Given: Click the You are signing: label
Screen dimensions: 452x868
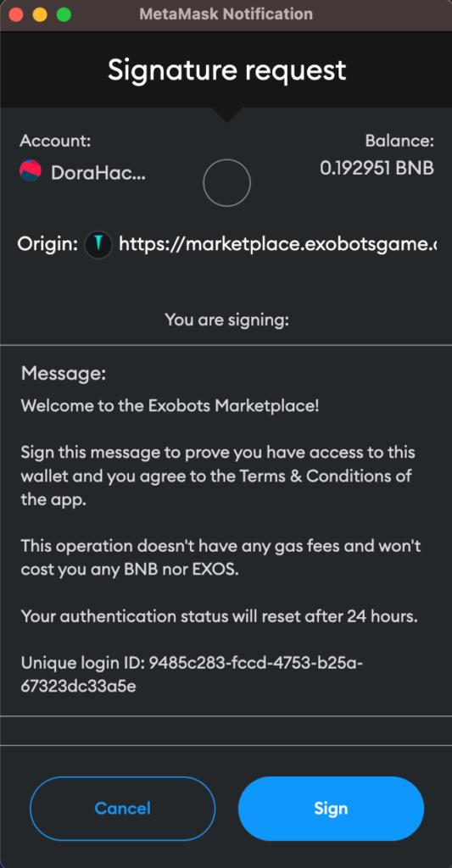Looking at the screenshot, I should click(x=226, y=320).
